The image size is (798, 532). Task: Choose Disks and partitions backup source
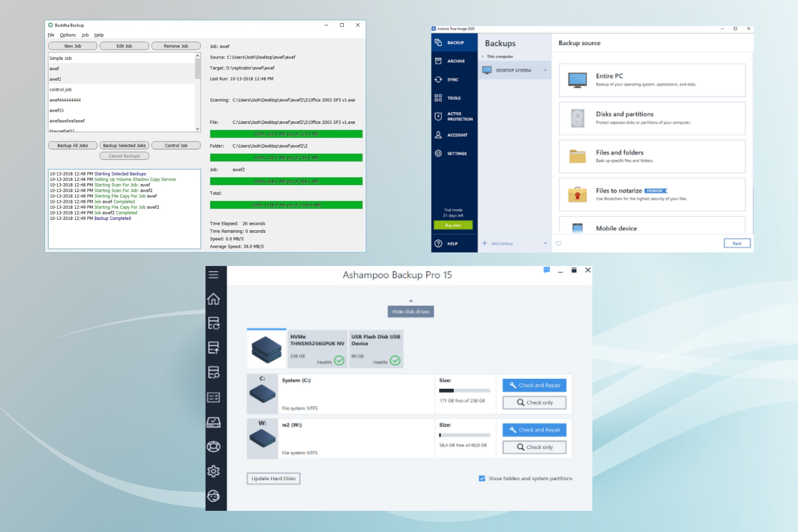coord(652,118)
